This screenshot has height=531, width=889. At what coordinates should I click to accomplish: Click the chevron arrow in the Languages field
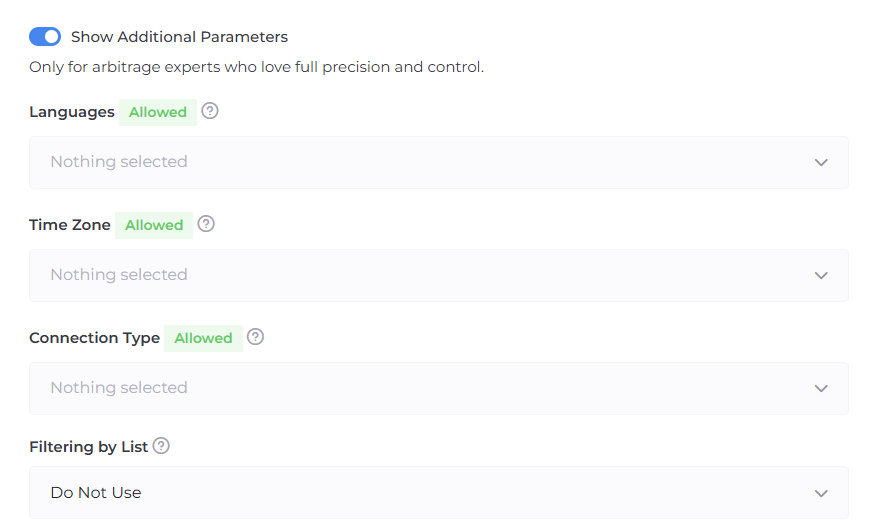(821, 162)
